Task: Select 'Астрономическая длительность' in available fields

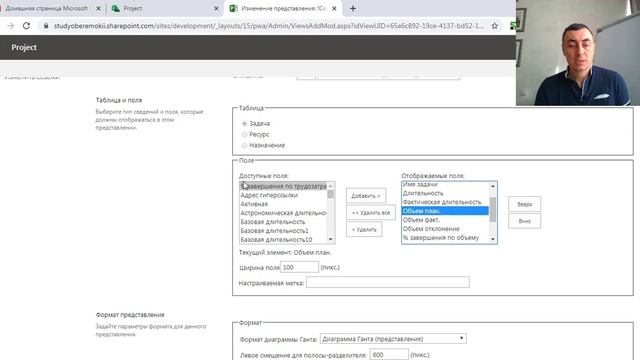Action: point(283,213)
